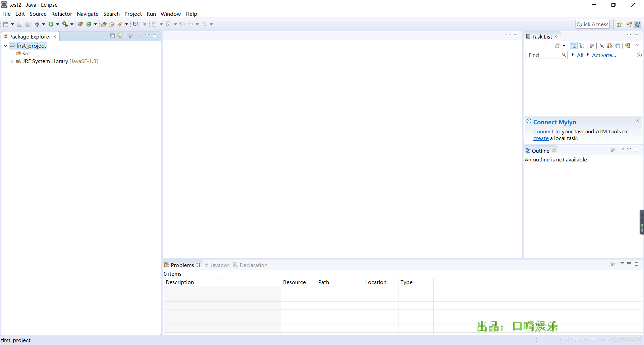This screenshot has height=345, width=644.
Task: Click the Activate... task link
Action: [604, 55]
